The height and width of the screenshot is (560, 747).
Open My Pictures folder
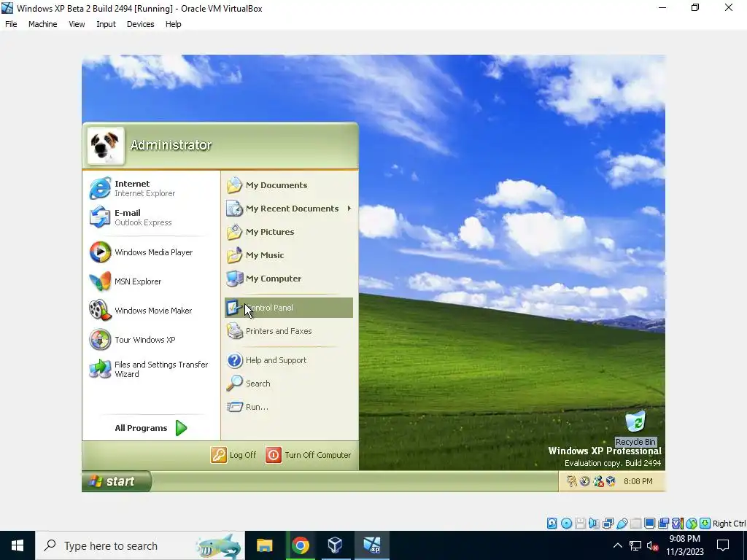(289, 232)
